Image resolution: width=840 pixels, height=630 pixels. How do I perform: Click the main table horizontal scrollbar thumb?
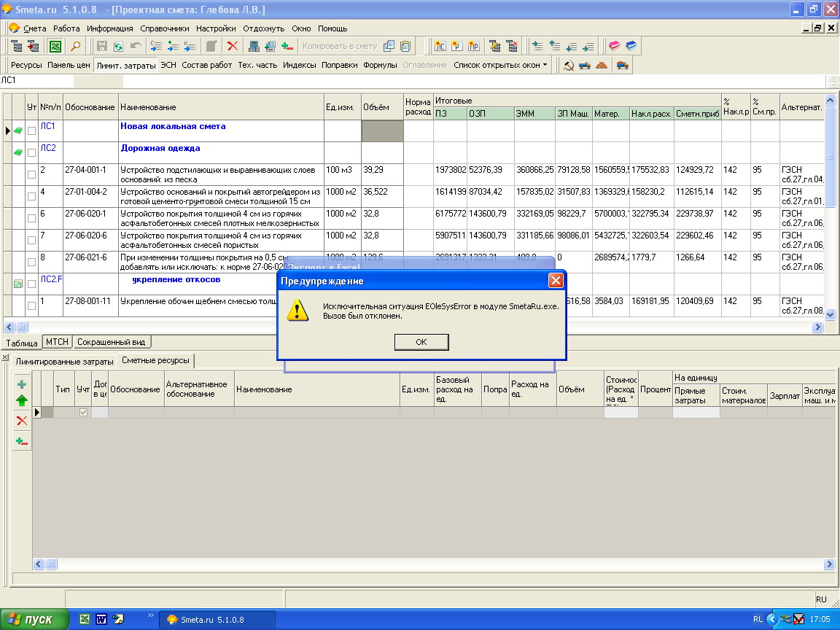22,327
